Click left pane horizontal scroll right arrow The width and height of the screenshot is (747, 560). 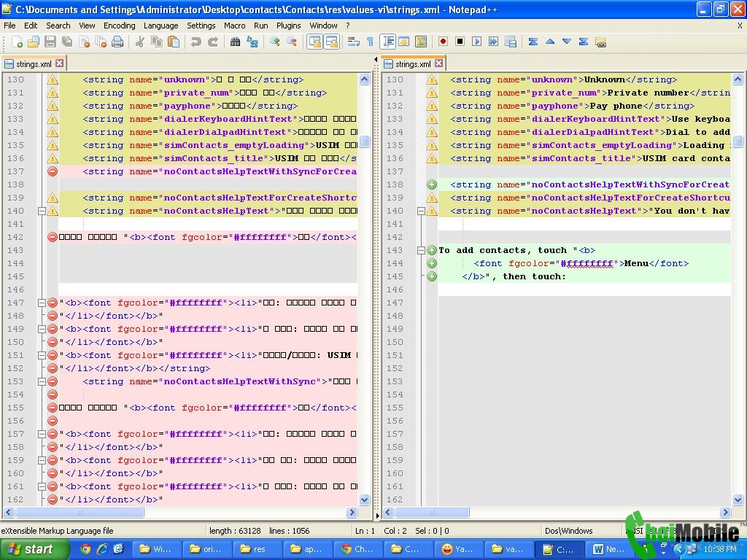click(352, 513)
